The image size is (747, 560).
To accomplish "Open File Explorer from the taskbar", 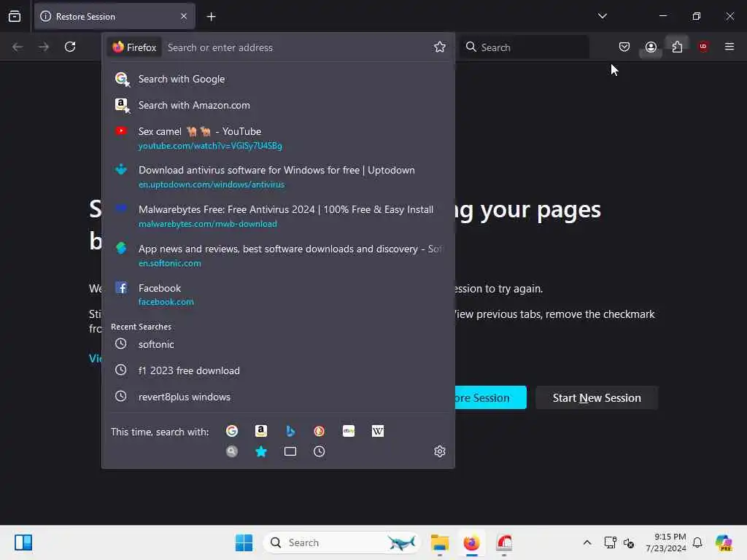I will click(x=439, y=542).
